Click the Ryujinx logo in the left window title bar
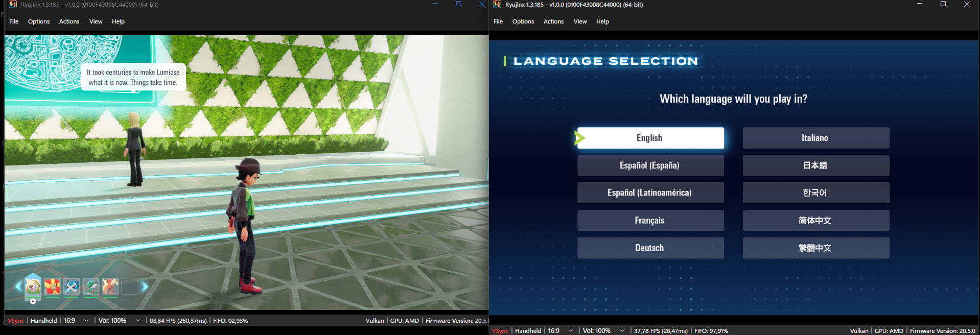This screenshot has height=335, width=980. tap(13, 5)
